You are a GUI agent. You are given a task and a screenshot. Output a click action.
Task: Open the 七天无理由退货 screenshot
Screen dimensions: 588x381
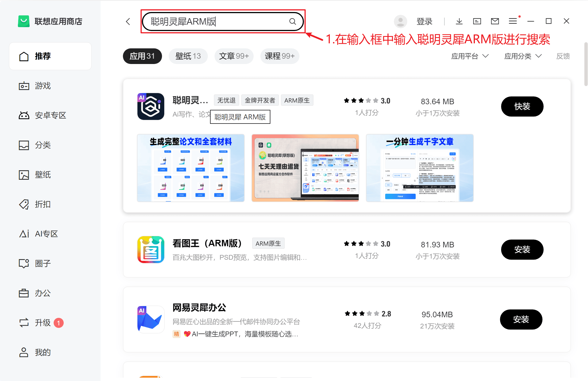coord(305,168)
